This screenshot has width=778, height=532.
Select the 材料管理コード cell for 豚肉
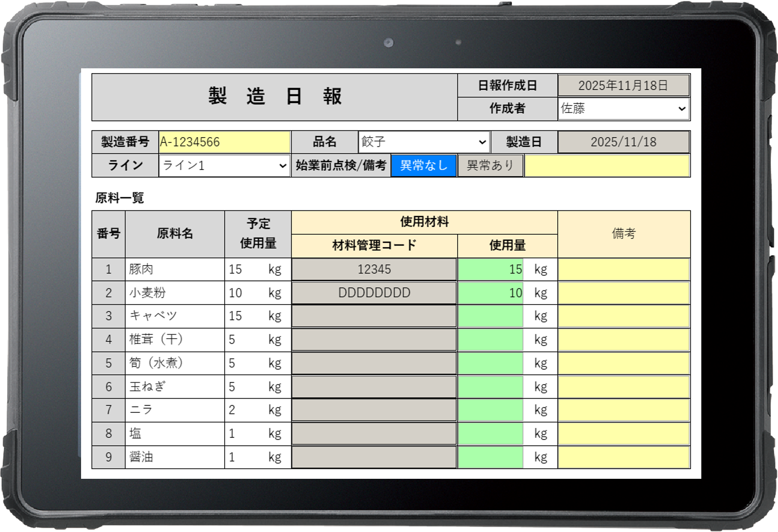(x=374, y=269)
